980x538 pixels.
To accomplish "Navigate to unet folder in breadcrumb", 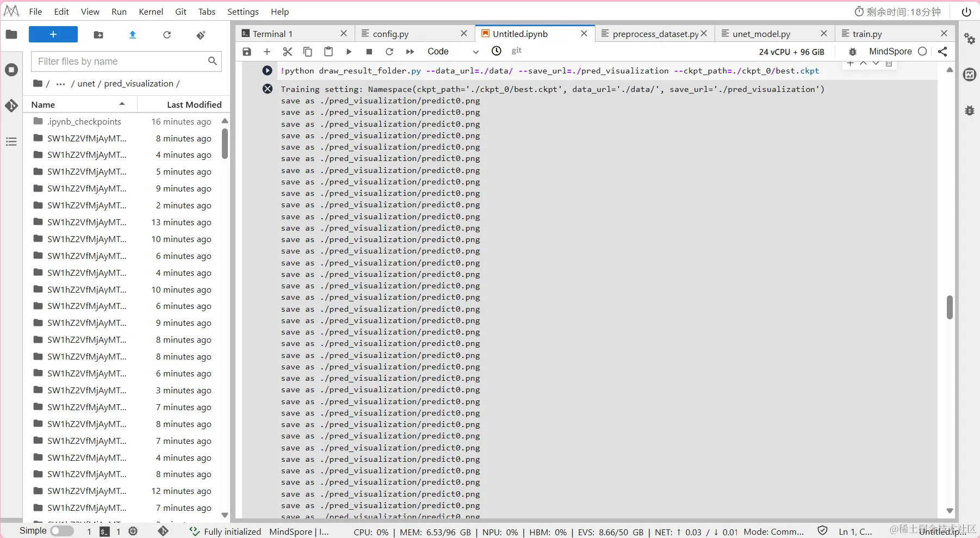I will [x=86, y=84].
